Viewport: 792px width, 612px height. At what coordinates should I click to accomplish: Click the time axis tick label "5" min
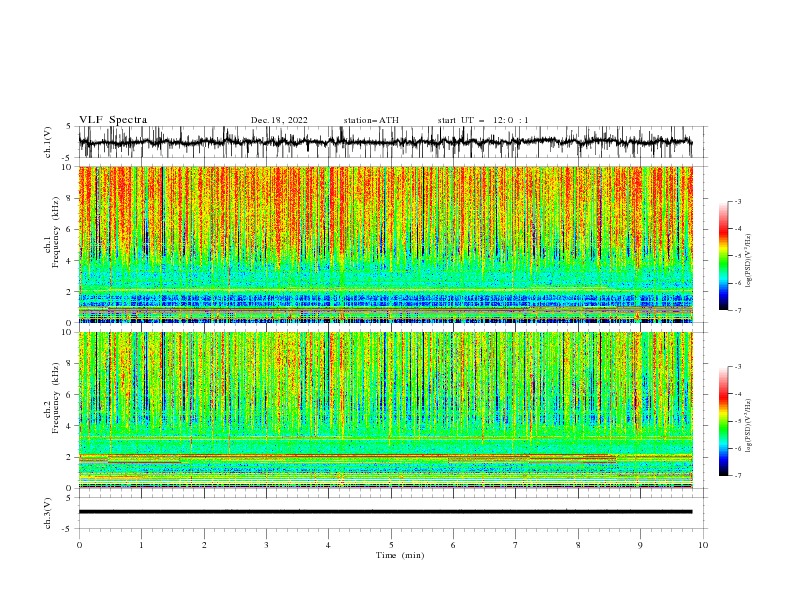(x=391, y=545)
